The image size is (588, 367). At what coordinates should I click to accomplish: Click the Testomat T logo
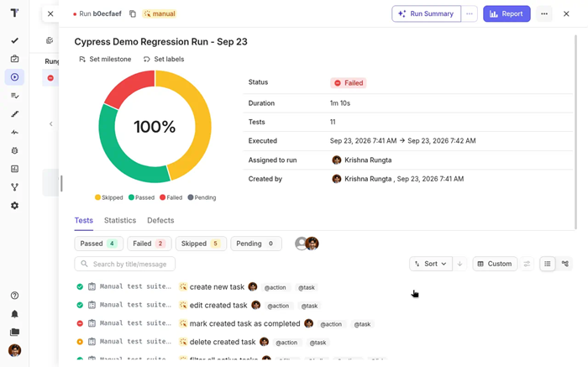coord(14,13)
